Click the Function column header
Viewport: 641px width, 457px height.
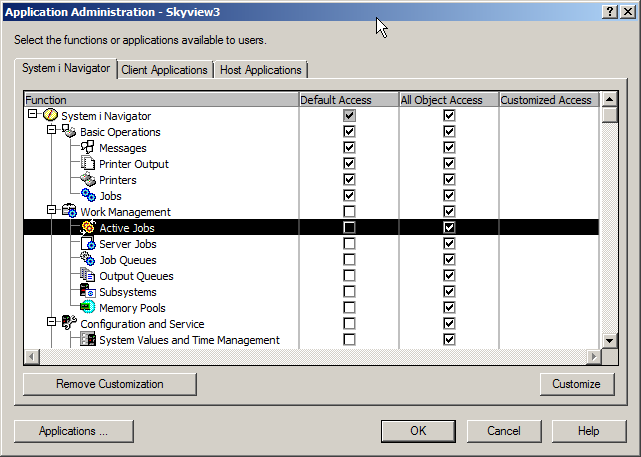point(161,100)
